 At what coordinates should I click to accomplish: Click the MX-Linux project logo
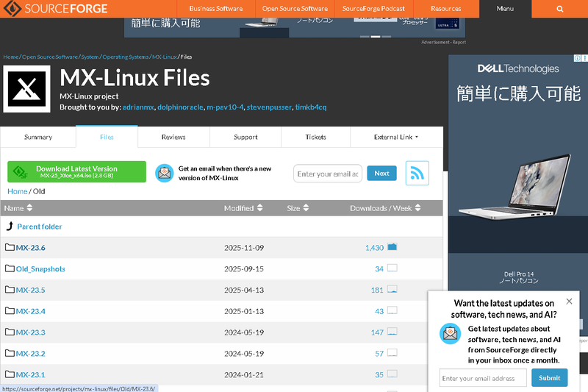pos(26,89)
